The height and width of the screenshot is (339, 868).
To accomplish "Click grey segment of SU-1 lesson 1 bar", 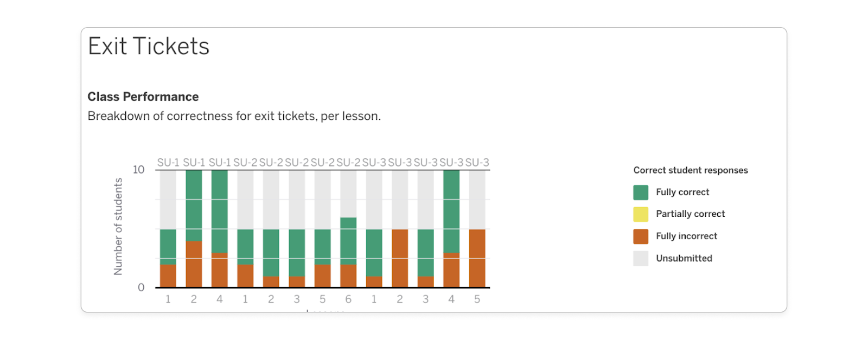I will [168, 199].
